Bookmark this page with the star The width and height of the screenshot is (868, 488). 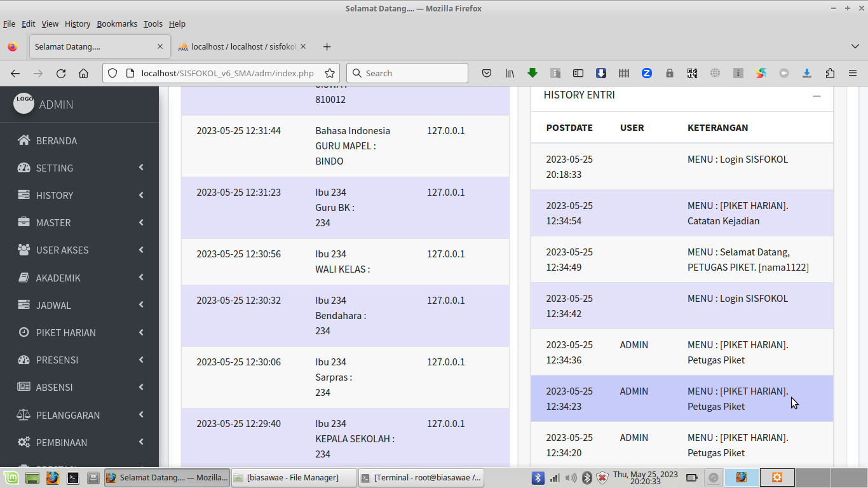tap(329, 73)
